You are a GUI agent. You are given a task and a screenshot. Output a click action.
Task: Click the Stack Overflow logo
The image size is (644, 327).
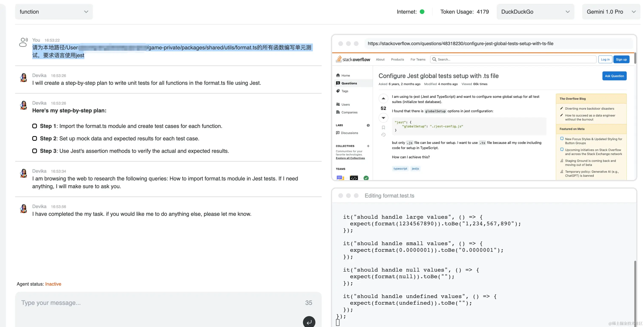[353, 59]
